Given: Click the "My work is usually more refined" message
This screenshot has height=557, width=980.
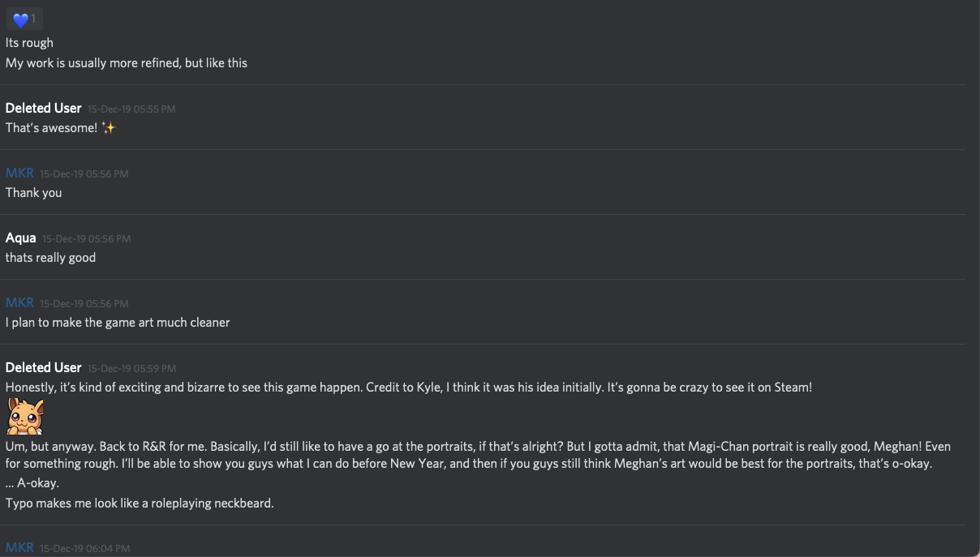Looking at the screenshot, I should (x=127, y=62).
